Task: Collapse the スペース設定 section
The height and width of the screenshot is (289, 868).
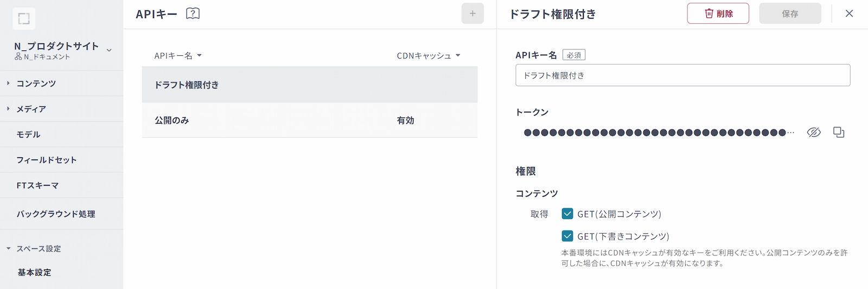Action: 38,249
